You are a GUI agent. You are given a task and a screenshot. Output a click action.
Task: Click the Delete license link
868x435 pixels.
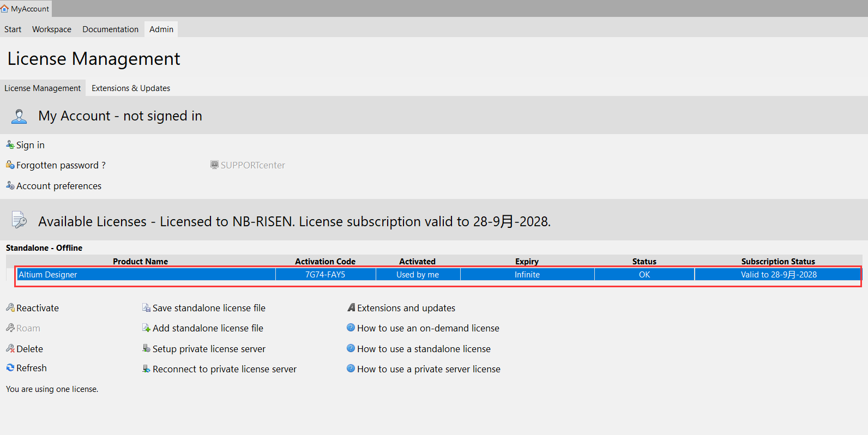(x=30, y=349)
